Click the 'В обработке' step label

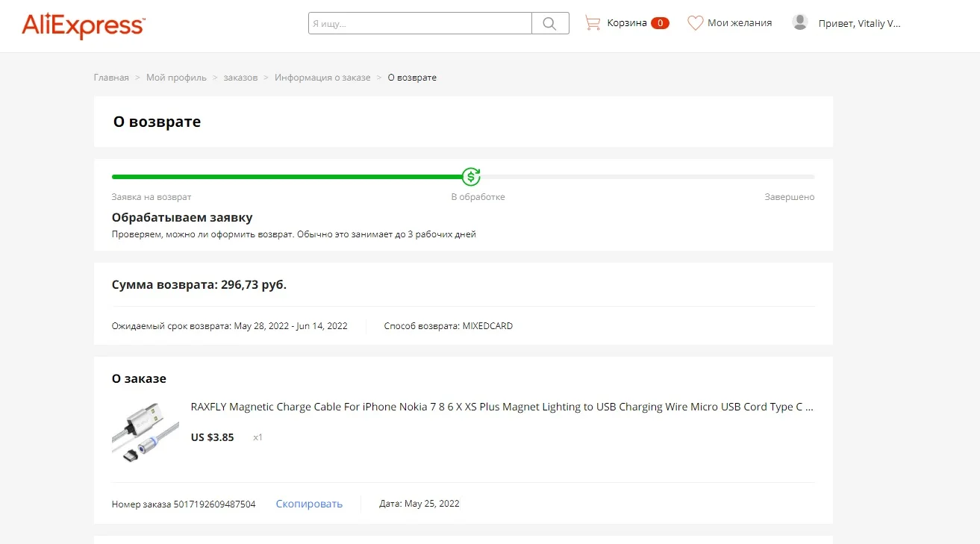tap(478, 197)
